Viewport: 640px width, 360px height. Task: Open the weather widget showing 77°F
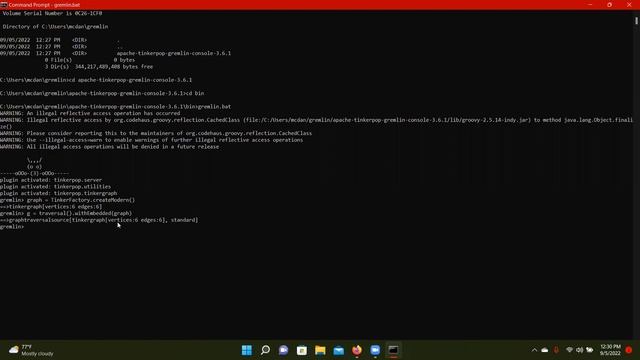pyautogui.click(x=32, y=350)
